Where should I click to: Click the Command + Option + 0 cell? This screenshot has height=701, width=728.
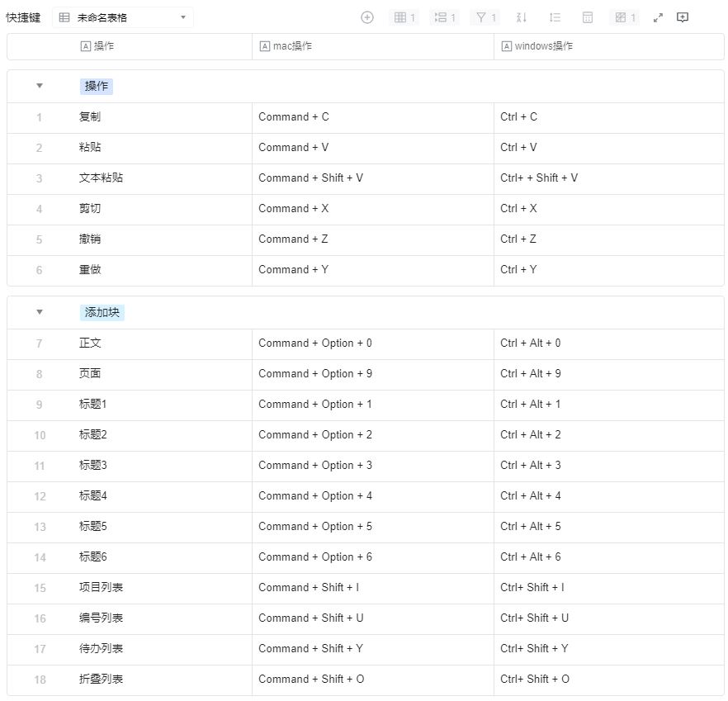(x=373, y=343)
